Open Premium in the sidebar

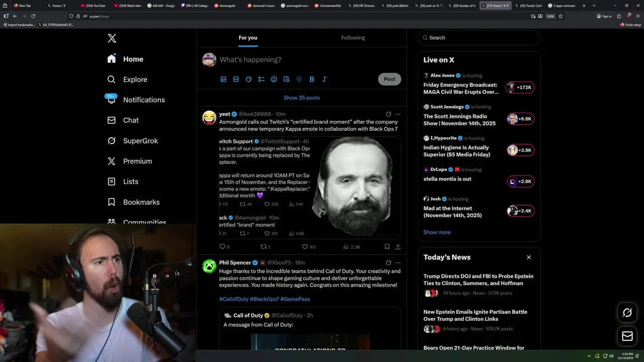coord(129,161)
